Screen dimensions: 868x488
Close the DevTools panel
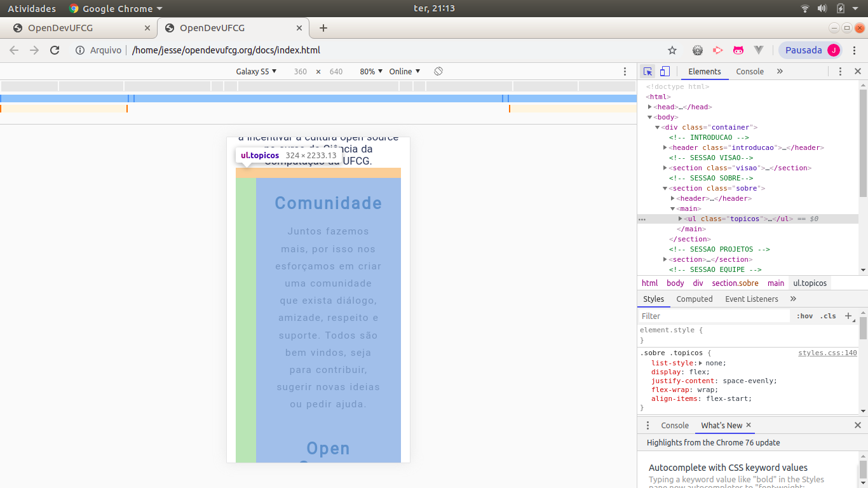click(x=857, y=71)
